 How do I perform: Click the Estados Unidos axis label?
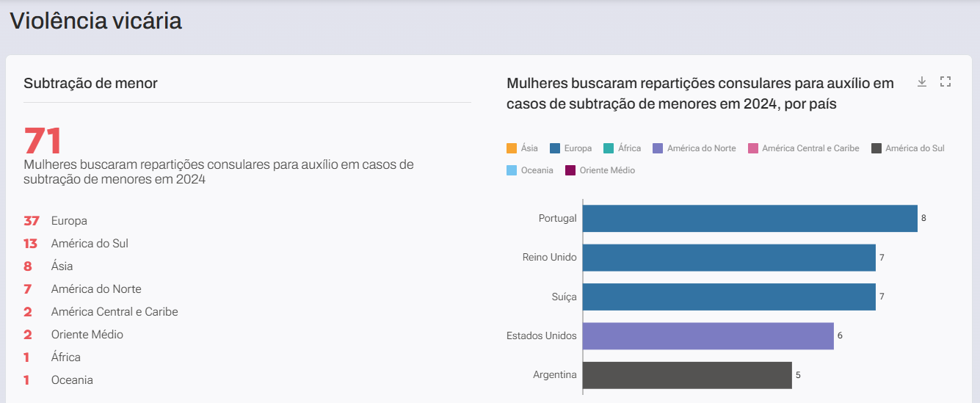(542, 335)
